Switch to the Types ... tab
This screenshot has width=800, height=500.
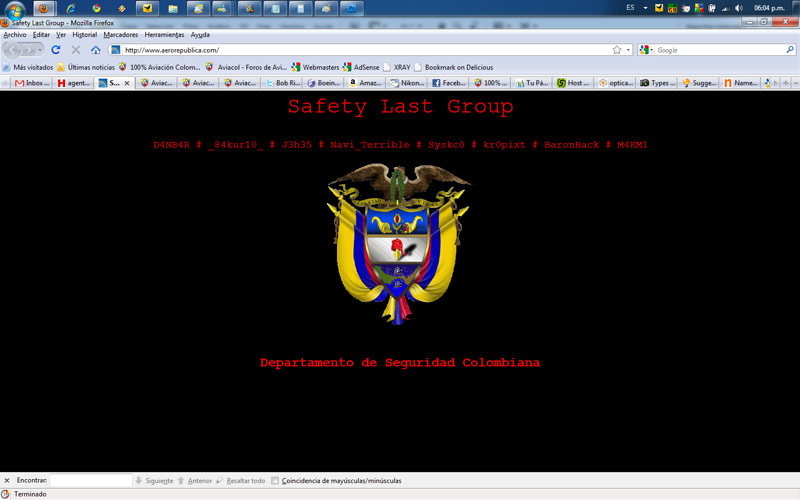(x=657, y=83)
